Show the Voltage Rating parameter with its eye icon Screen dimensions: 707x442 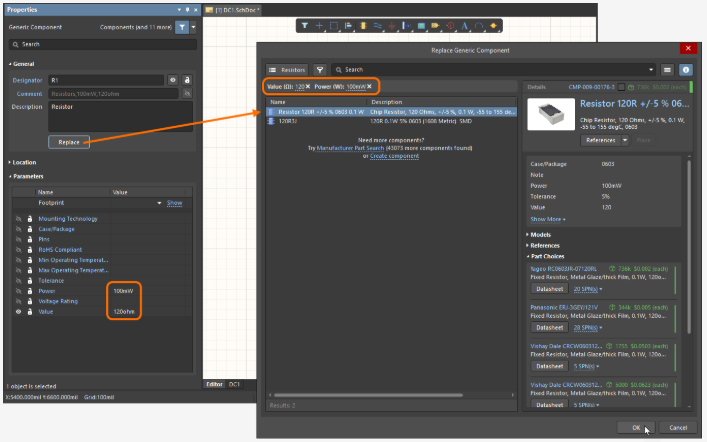pos(18,301)
